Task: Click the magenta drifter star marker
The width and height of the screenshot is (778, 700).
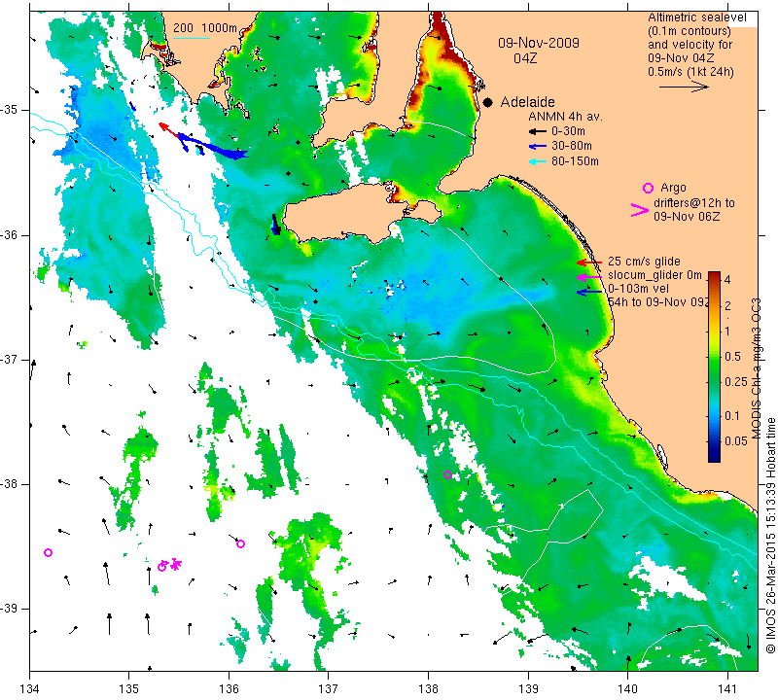Action: tap(176, 564)
